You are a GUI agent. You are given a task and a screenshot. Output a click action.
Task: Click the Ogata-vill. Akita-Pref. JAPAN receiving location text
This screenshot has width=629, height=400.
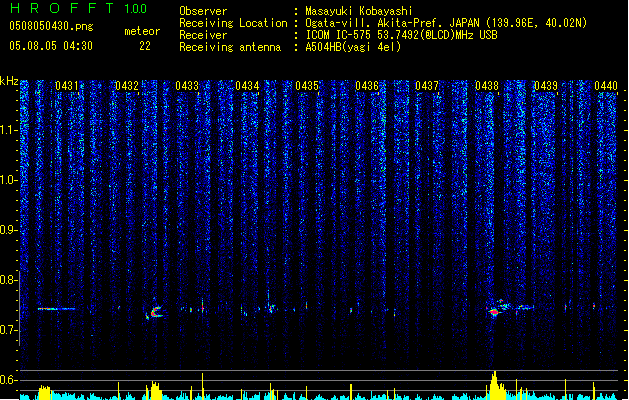pyautogui.click(x=446, y=23)
